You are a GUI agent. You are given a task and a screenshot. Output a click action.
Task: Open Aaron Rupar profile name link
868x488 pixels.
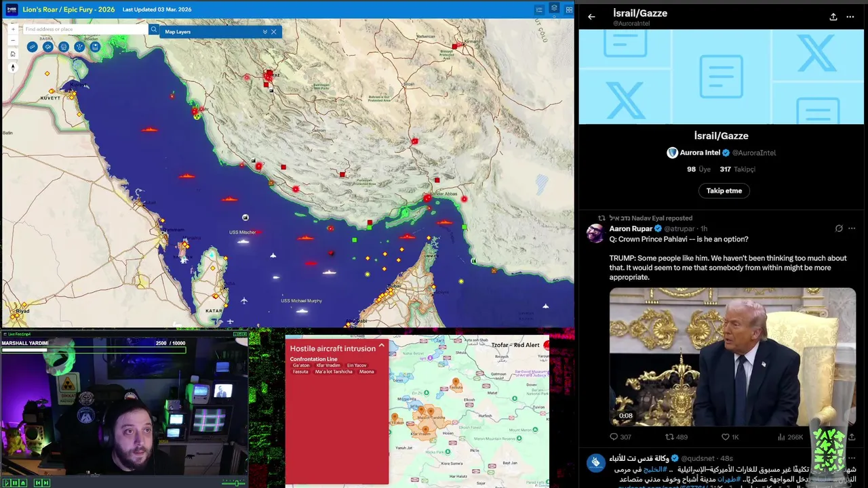(x=631, y=229)
